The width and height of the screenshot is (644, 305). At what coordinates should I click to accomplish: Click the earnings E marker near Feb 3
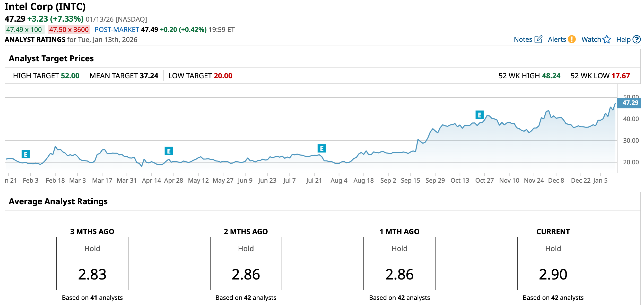[x=26, y=154]
